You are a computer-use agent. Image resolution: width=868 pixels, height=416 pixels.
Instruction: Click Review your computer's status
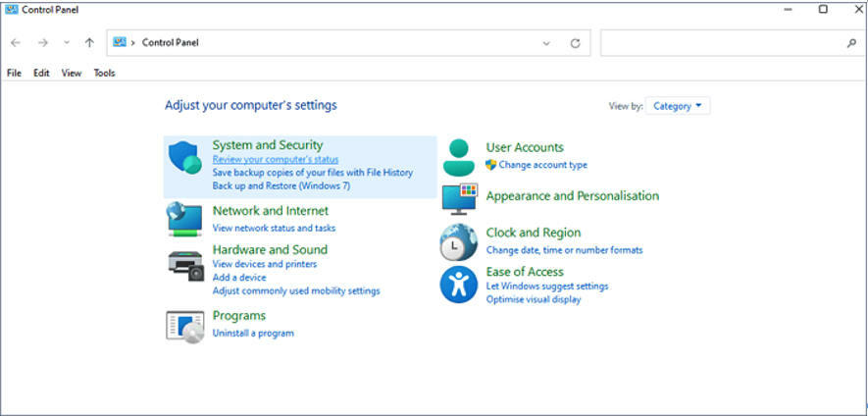pyautogui.click(x=276, y=160)
